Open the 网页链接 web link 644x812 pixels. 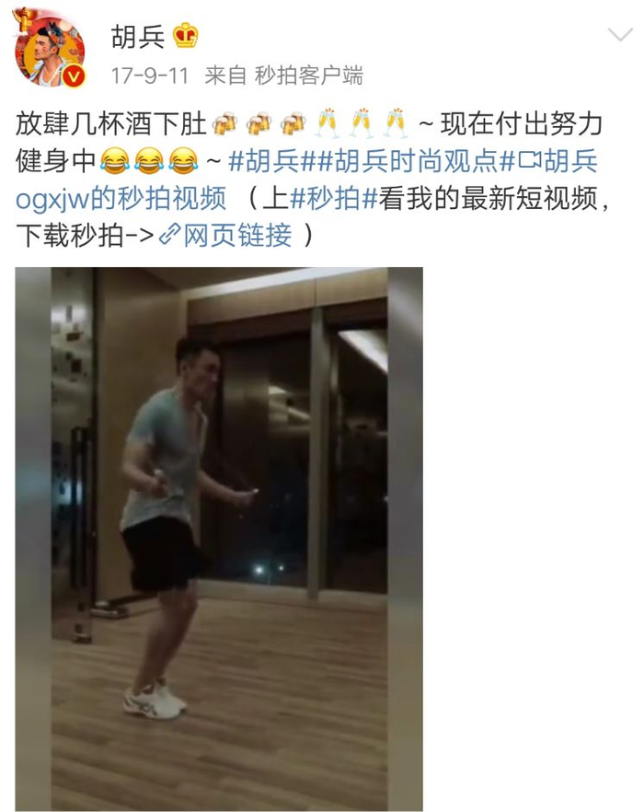point(237,235)
